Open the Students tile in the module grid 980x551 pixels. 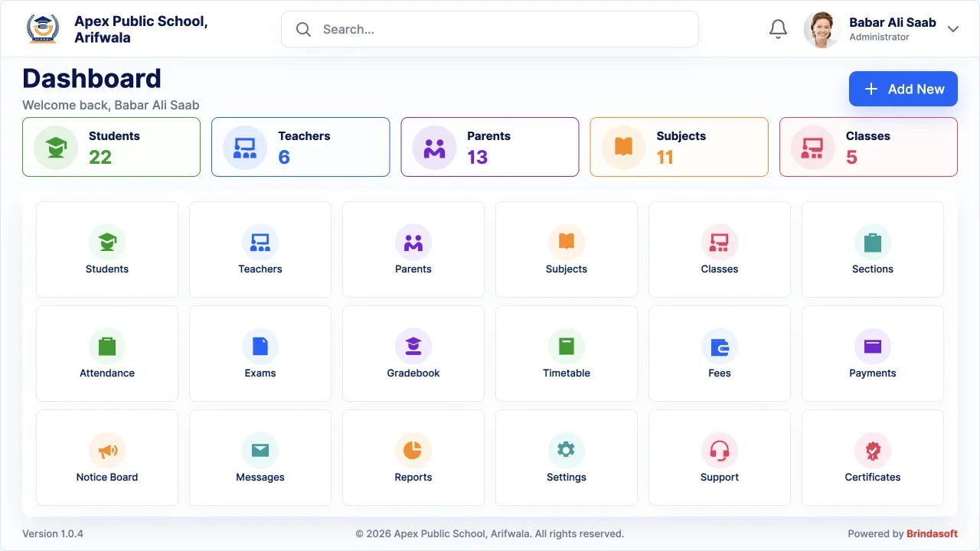pos(107,249)
